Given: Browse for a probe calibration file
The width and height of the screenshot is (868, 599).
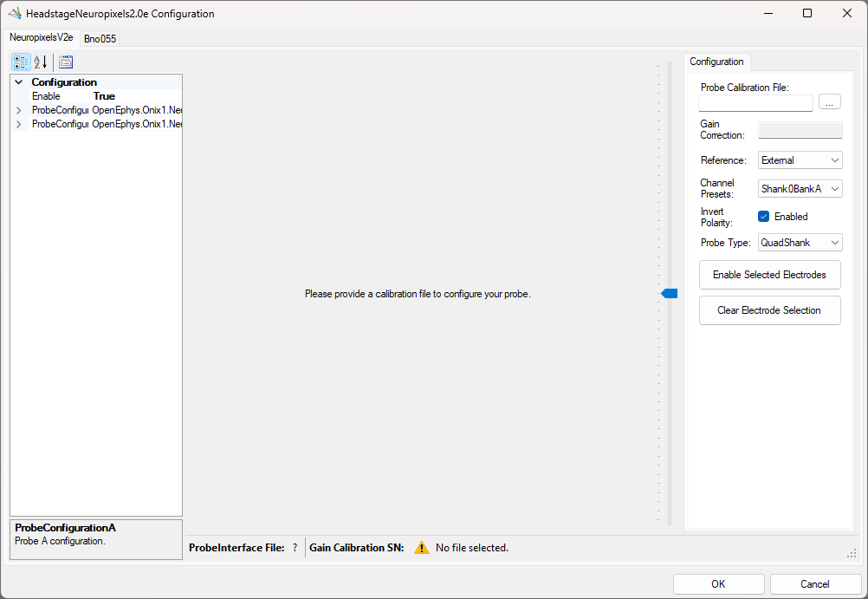Looking at the screenshot, I should click(829, 102).
